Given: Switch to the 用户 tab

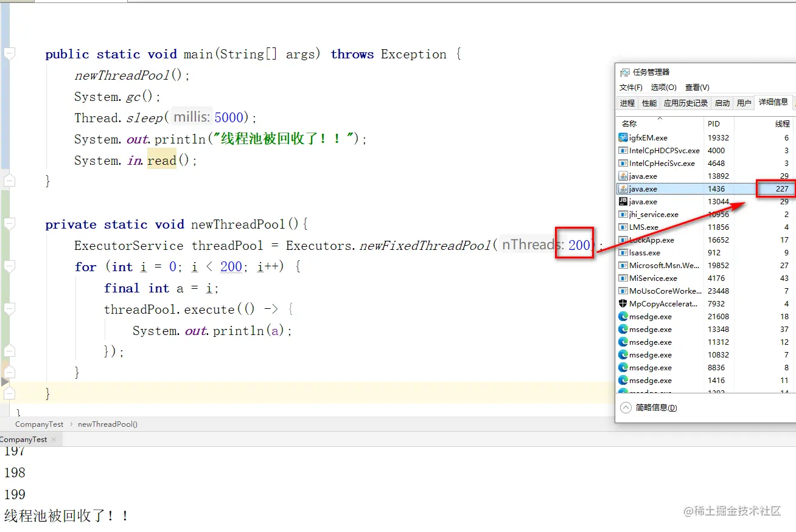Looking at the screenshot, I should [744, 103].
